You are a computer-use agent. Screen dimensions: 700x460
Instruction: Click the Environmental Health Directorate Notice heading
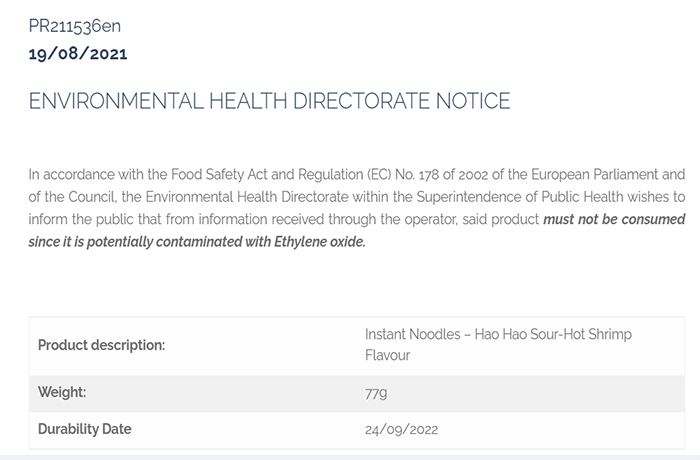coord(270,101)
